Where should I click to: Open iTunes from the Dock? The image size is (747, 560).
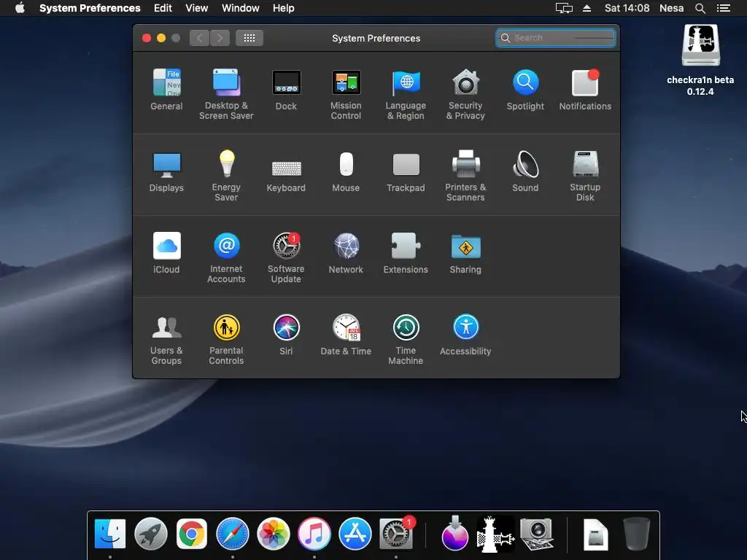(x=314, y=534)
